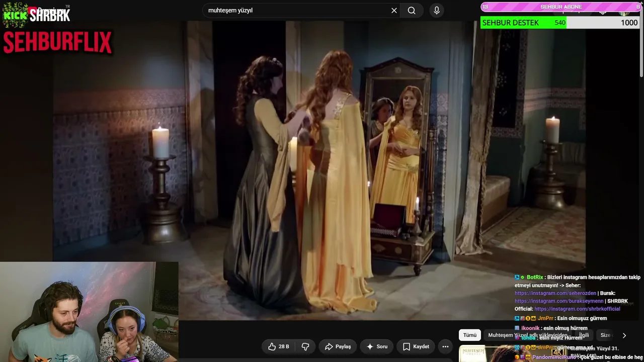644x362 pixels.
Task: Ask about the video with the Soru button
Action: click(377, 346)
